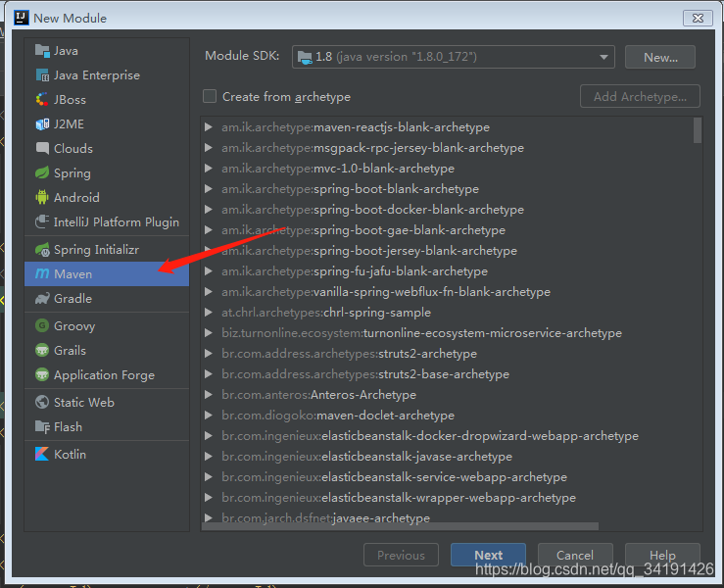Select elasticbeanstalk-docker-dropwizard-webapp-archetype row
The image size is (724, 588).
[x=447, y=436]
